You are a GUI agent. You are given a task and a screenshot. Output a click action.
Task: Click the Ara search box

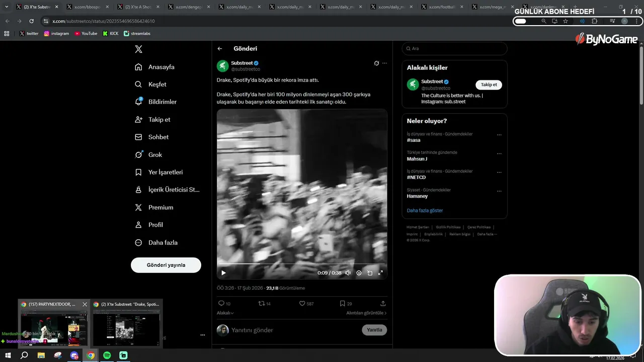(454, 49)
